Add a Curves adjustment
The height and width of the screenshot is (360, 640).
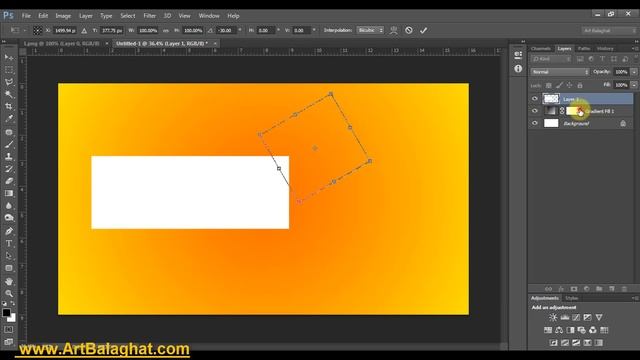click(576, 317)
